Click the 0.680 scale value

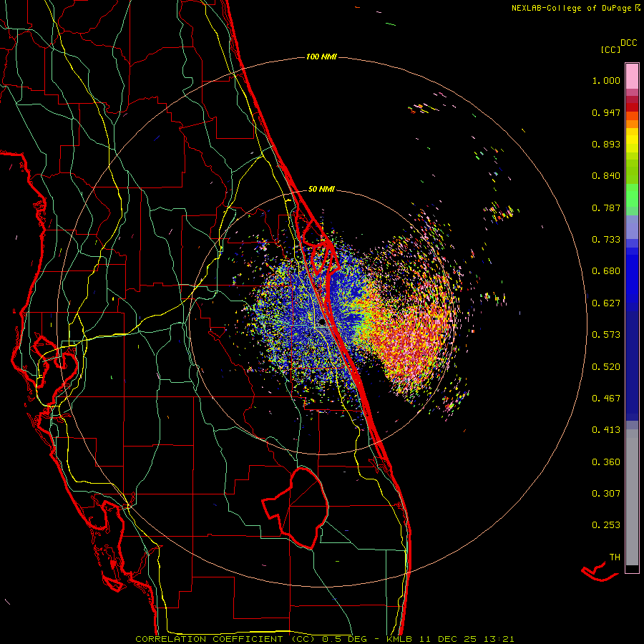coord(606,271)
